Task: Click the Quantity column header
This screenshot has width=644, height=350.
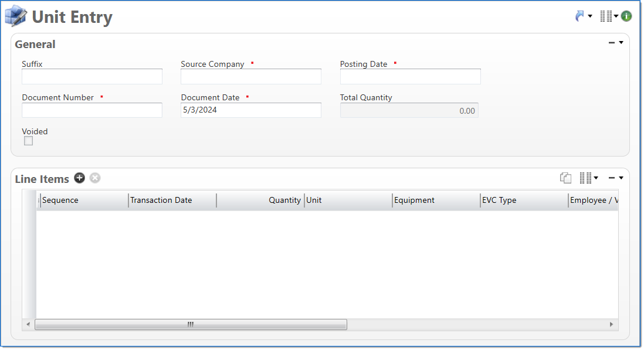Action: (260, 201)
